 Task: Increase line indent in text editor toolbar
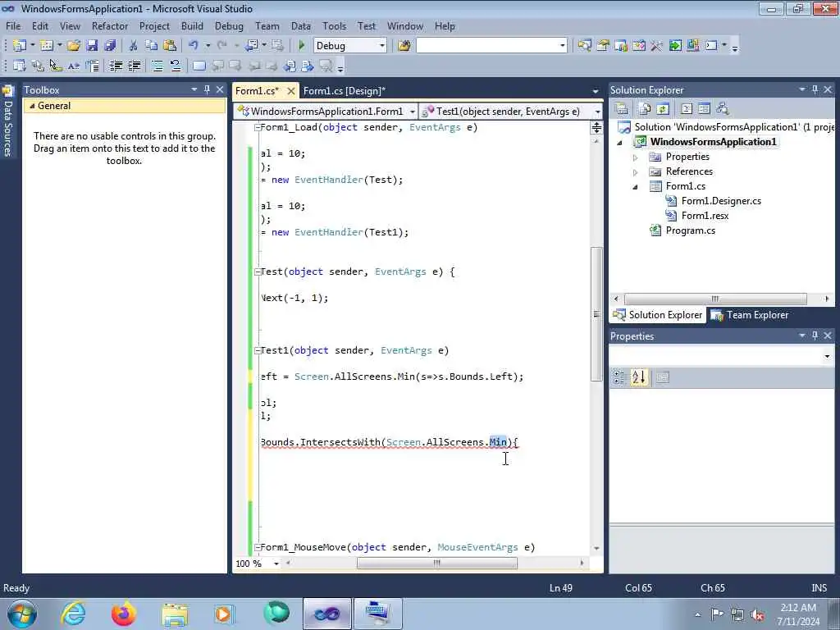(134, 66)
